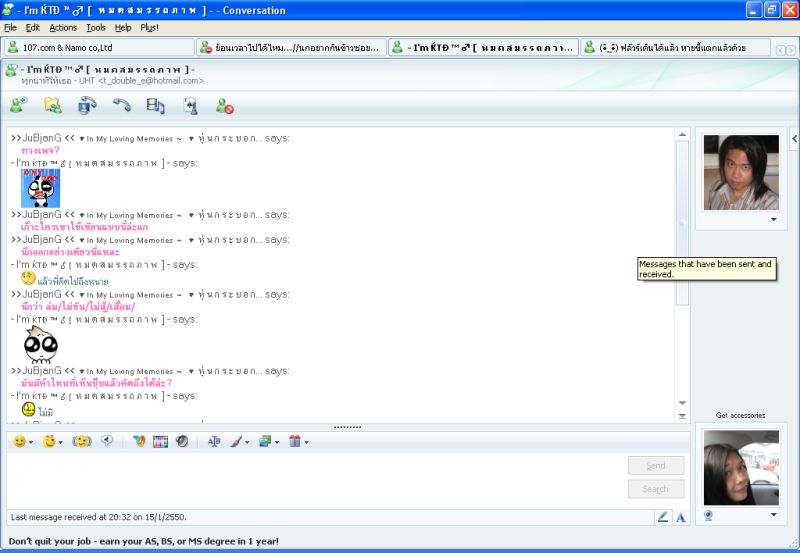
Task: Open the Help menu
Action: [123, 28]
